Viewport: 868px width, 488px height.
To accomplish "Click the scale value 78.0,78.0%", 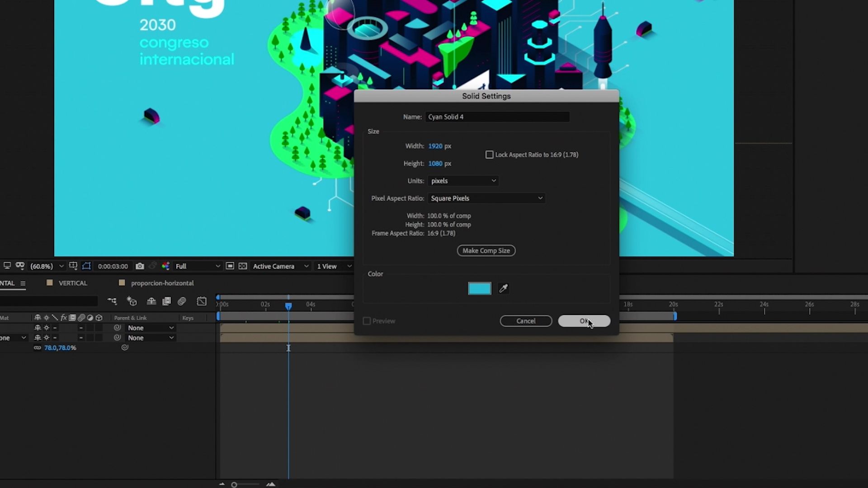I will pos(60,347).
